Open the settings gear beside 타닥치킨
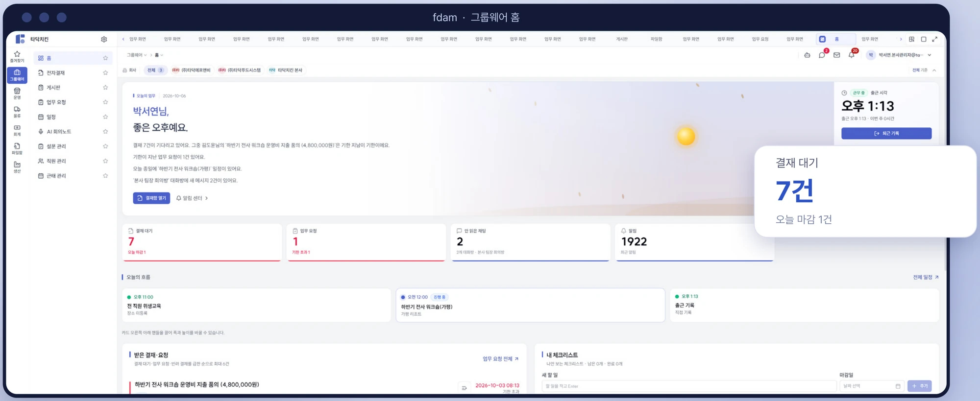 coord(104,39)
